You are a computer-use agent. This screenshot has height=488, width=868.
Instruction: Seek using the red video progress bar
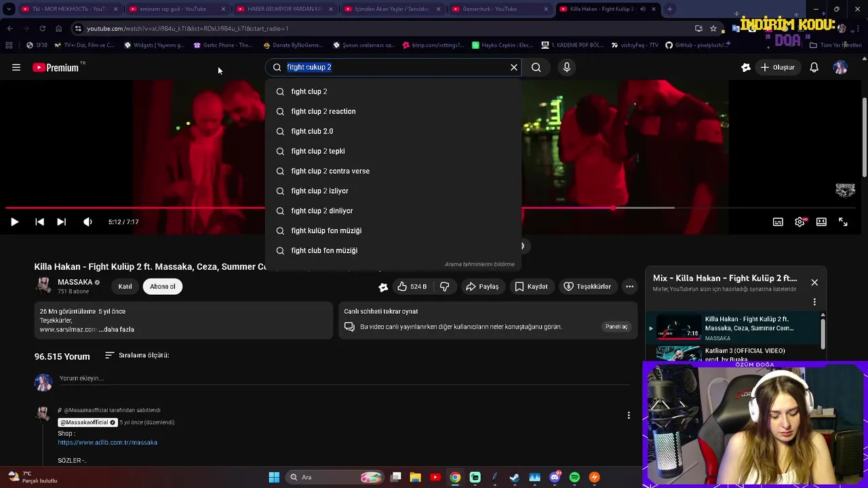point(434,208)
